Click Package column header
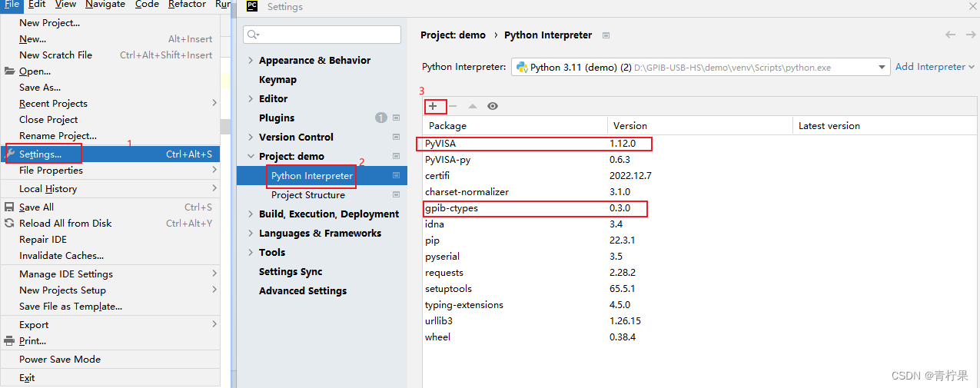980x388 pixels. [514, 125]
